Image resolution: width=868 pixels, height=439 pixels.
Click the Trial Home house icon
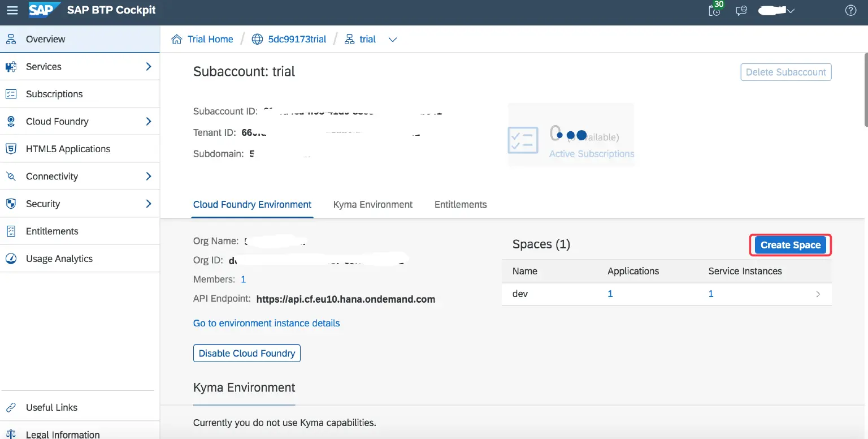pos(177,39)
